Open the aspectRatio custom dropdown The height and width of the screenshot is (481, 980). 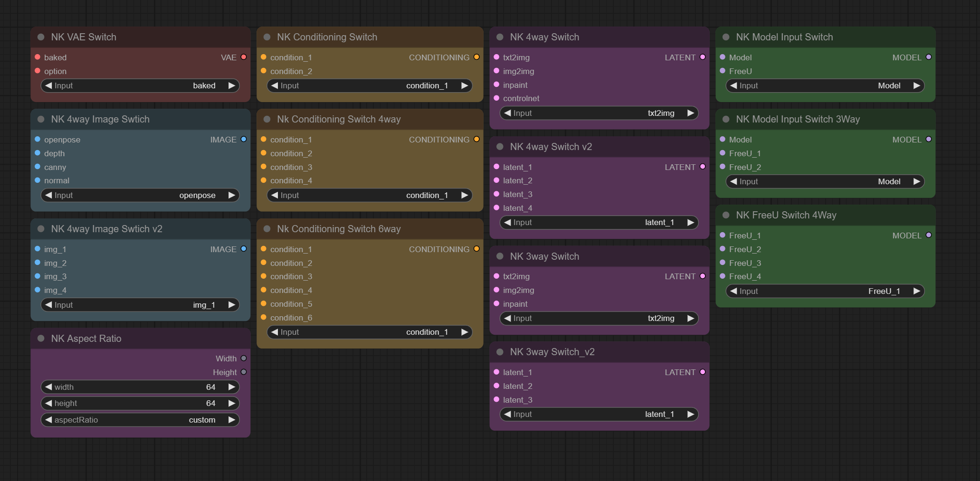click(140, 420)
